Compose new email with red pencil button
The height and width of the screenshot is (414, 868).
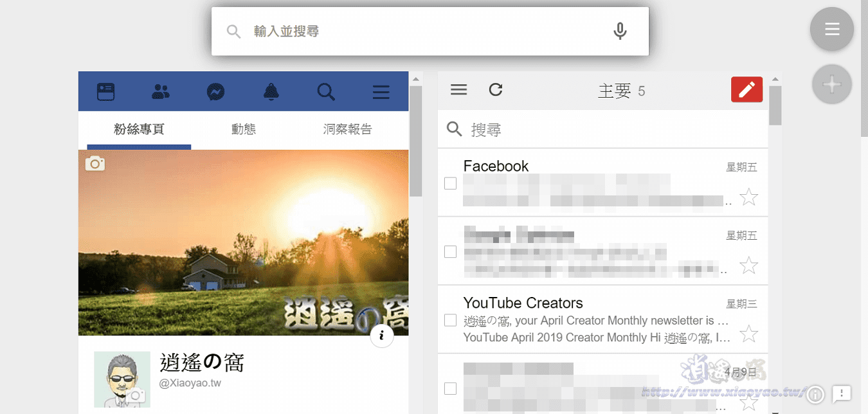pyautogui.click(x=746, y=89)
